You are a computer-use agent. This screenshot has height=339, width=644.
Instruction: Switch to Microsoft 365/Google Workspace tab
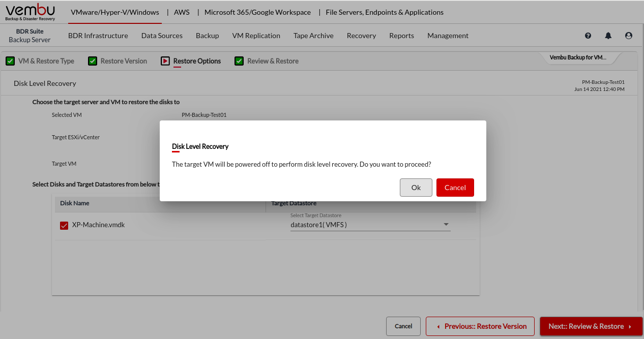click(x=257, y=12)
